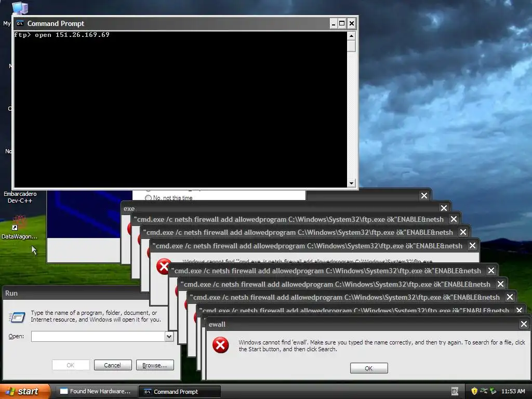Switch to Command Prompt taskbar button
532x399 pixels.
(x=180, y=392)
